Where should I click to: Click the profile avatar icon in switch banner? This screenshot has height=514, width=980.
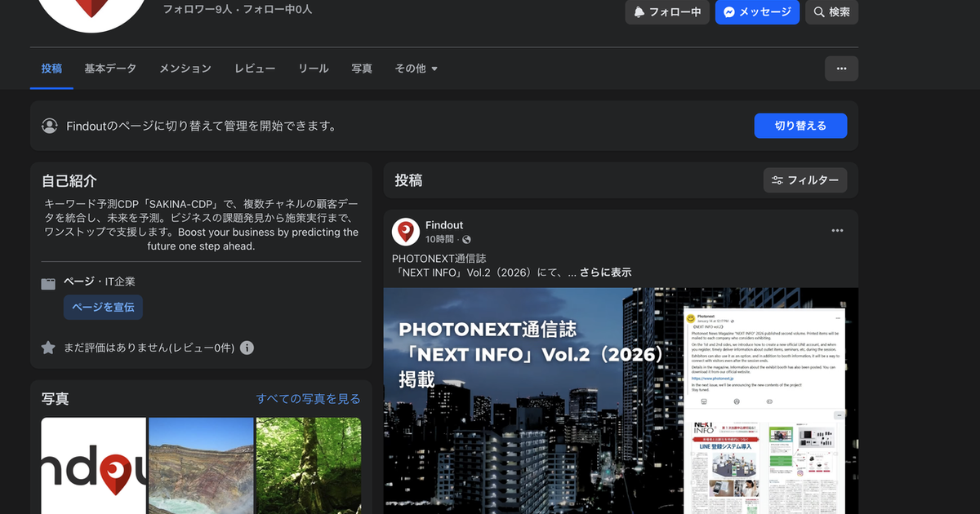(x=50, y=126)
